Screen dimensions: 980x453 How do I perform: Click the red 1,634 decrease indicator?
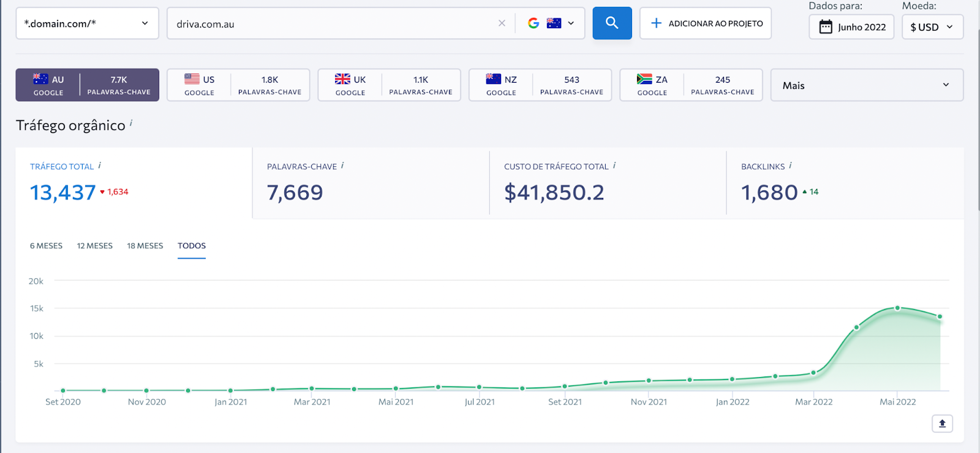point(115,192)
